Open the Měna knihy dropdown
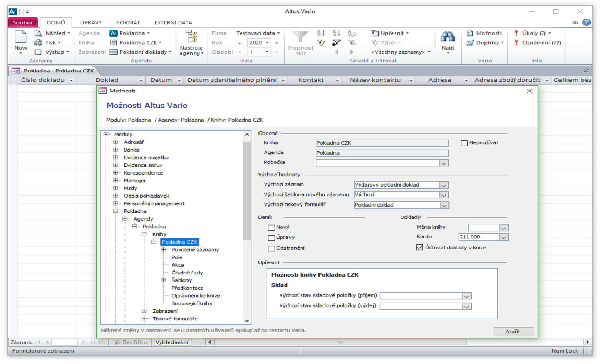The width and height of the screenshot is (603, 364). pyautogui.click(x=504, y=228)
